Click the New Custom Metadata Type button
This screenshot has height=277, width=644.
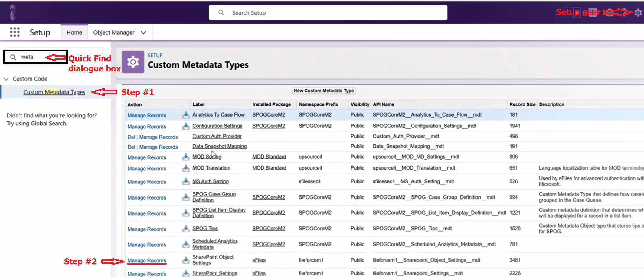[324, 91]
